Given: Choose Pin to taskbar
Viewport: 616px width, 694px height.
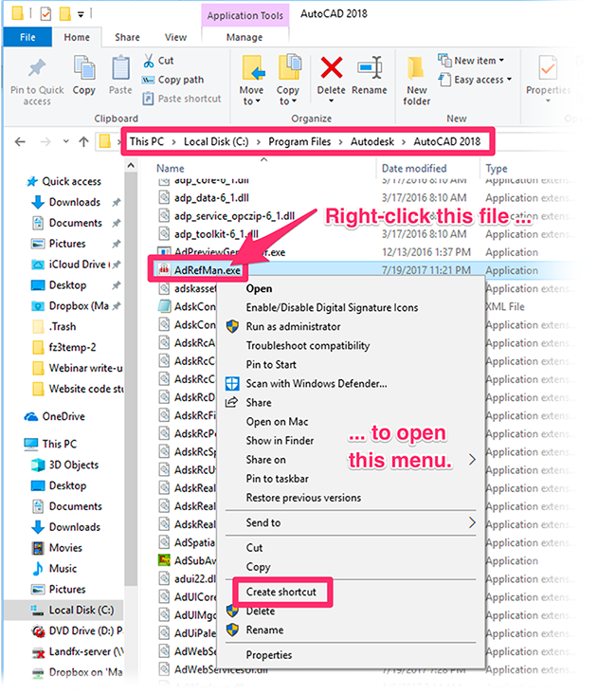Looking at the screenshot, I should 278,479.
